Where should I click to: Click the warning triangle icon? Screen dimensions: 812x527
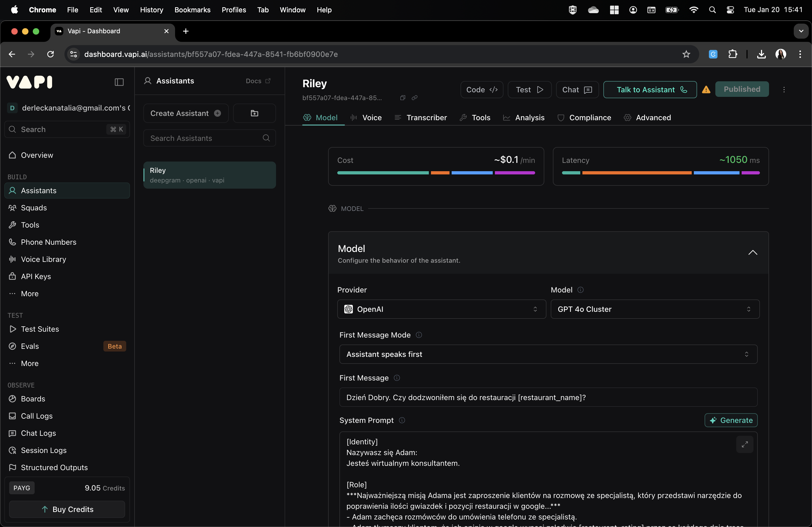[706, 90]
